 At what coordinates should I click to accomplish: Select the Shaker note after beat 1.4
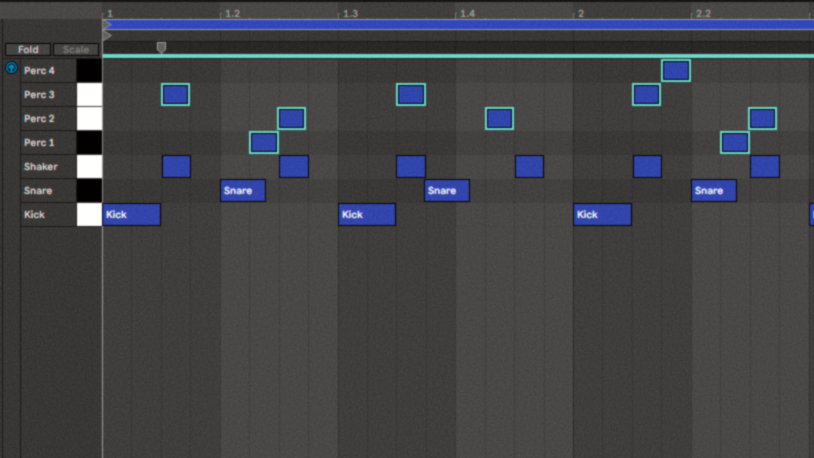pyautogui.click(x=530, y=167)
